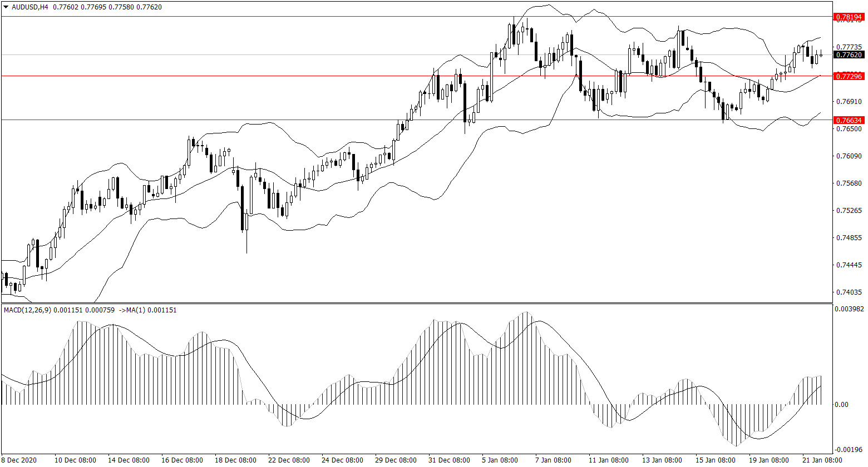Select the red 0.78194 price label
The image size is (868, 467).
[x=849, y=17]
